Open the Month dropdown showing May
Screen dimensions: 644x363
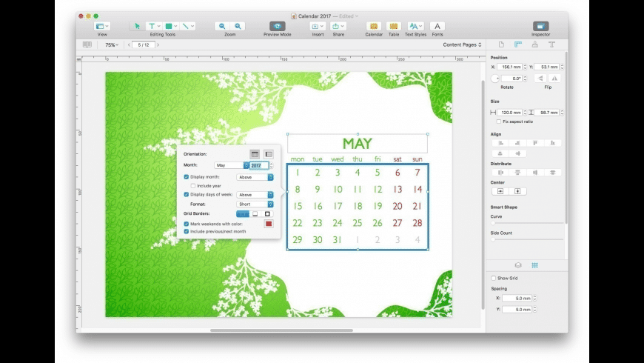pyautogui.click(x=232, y=165)
